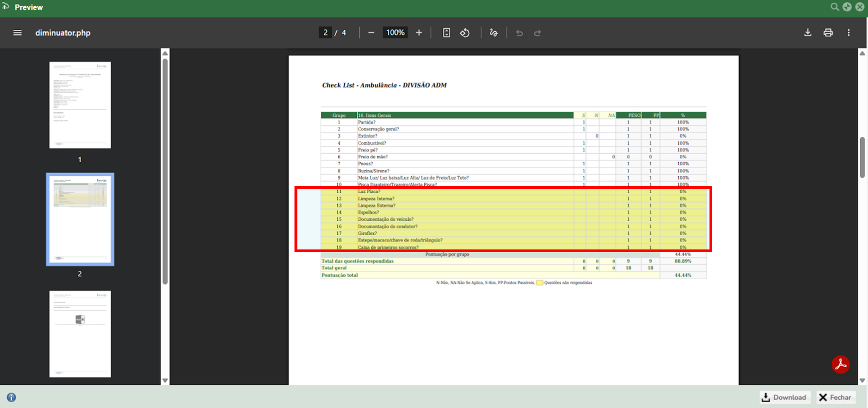Click the undo arrow in toolbar

click(x=519, y=33)
